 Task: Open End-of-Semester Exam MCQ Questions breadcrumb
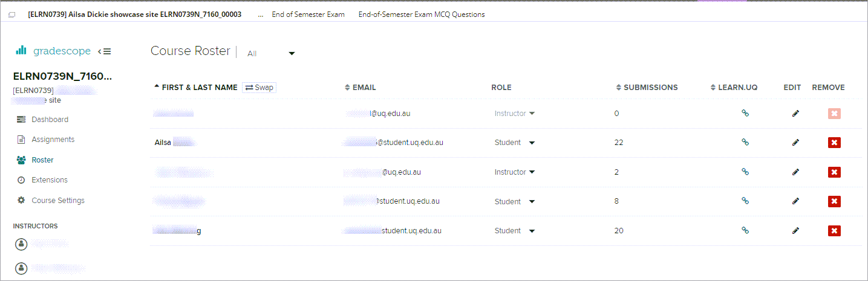pos(421,15)
